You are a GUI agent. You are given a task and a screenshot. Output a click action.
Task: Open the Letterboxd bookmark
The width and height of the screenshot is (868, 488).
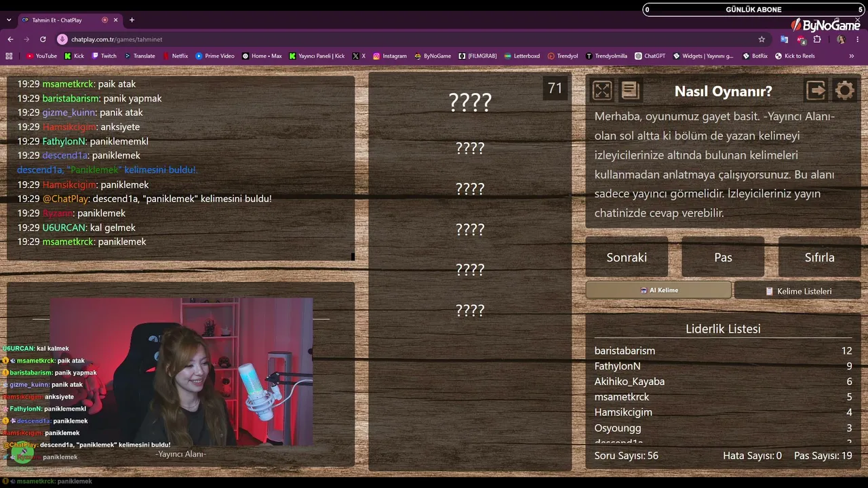[x=522, y=56]
